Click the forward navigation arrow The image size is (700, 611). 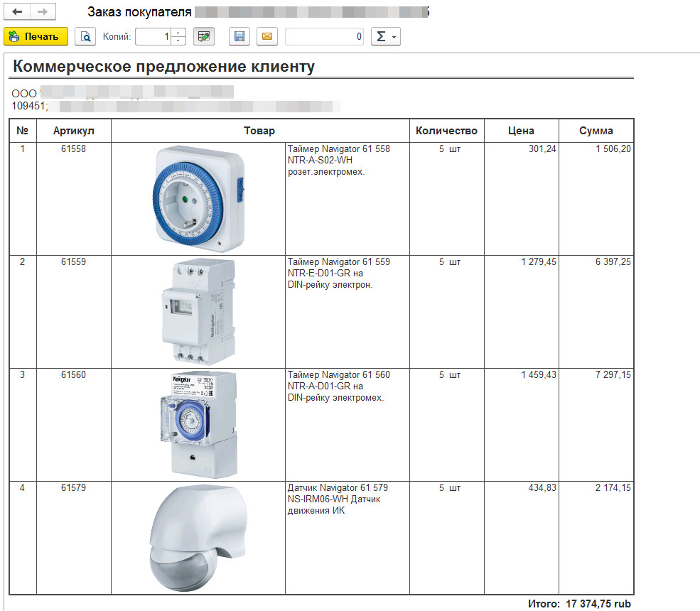(43, 13)
